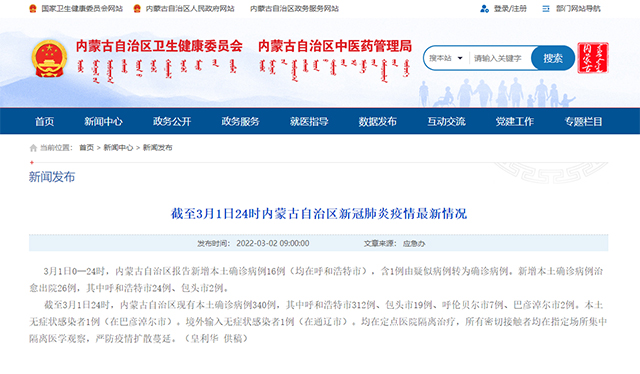640x374 pixels.
Task: Click the 内蒙古自治区中医药管理局 title text
Action: pos(335,46)
